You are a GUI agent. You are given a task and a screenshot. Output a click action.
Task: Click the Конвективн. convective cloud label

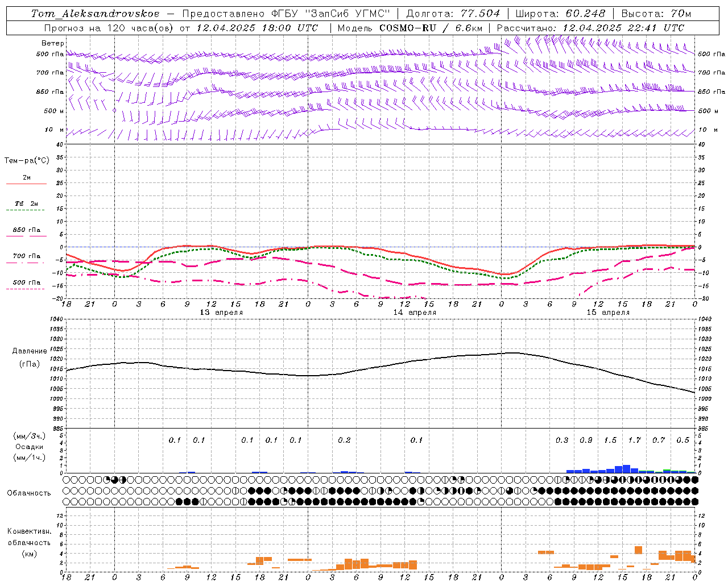click(x=29, y=531)
